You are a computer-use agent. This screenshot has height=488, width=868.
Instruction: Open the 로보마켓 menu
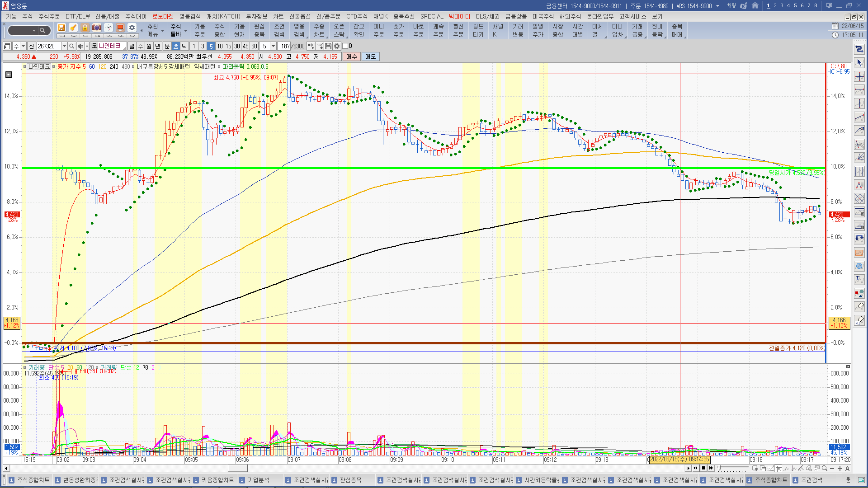(163, 17)
